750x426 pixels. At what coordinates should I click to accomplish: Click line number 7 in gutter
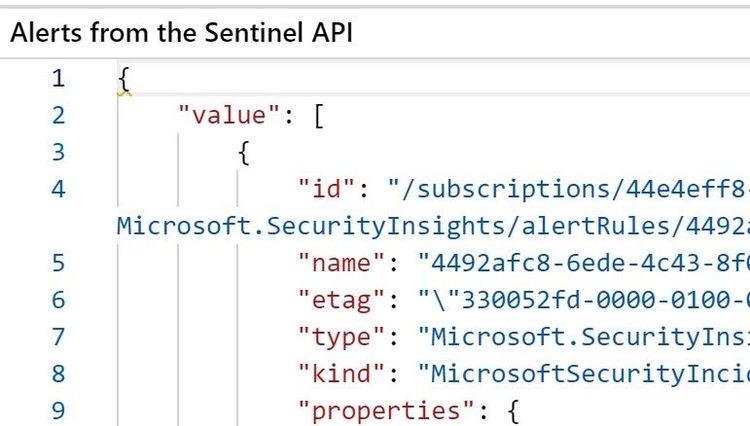click(x=58, y=337)
